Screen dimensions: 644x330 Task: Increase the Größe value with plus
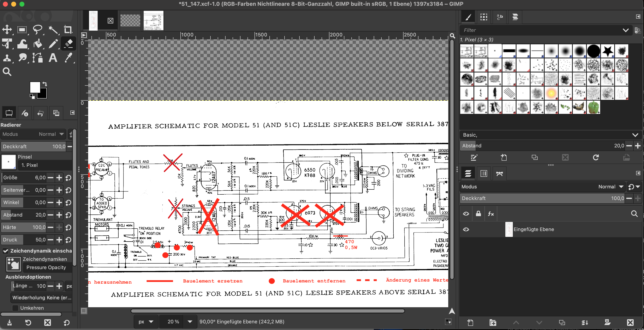pyautogui.click(x=59, y=178)
